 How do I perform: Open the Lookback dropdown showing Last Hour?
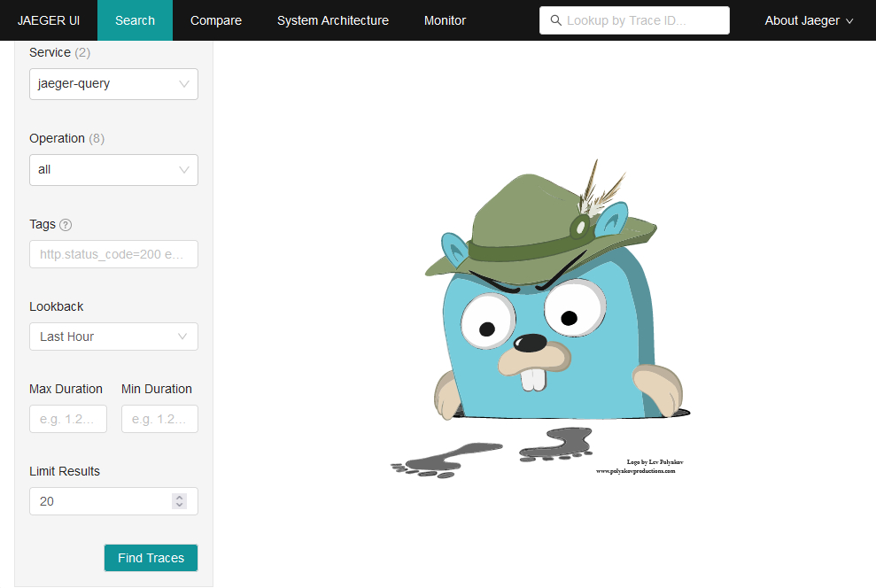(x=113, y=337)
